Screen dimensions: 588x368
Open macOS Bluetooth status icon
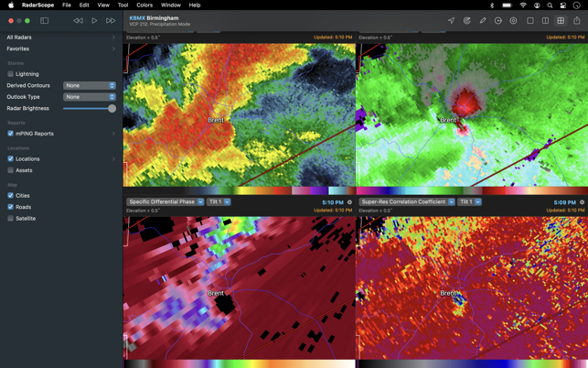[x=492, y=5]
